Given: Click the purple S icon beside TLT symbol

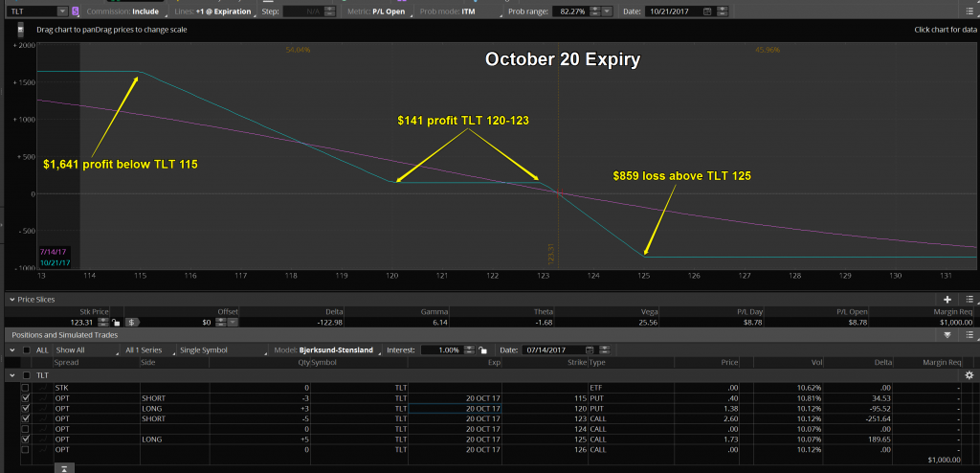Looking at the screenshot, I should [x=74, y=11].
